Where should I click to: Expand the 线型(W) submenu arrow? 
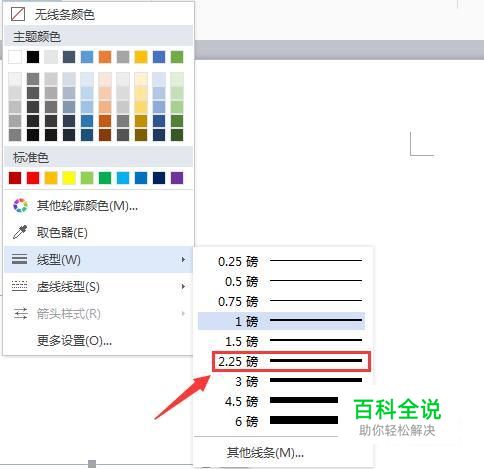click(183, 259)
